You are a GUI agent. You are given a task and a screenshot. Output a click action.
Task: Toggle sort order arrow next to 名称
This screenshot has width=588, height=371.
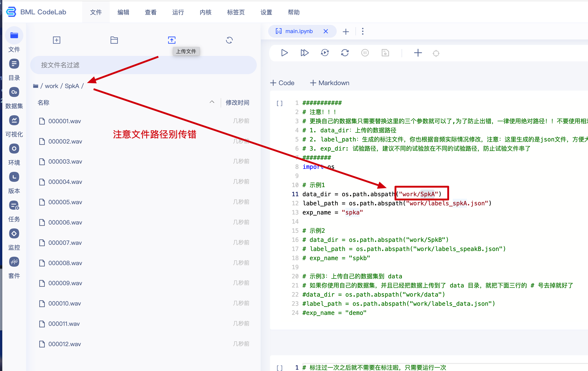(x=212, y=102)
